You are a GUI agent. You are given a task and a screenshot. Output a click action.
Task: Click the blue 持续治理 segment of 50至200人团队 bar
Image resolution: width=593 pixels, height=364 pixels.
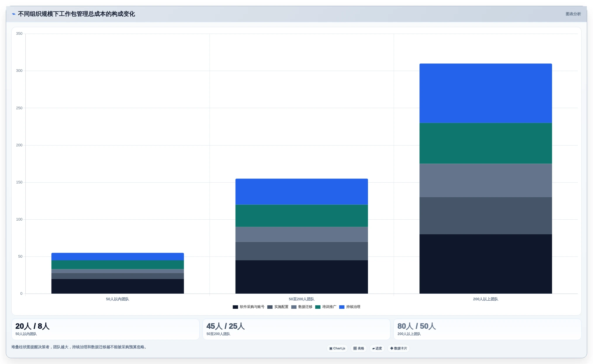302,192
